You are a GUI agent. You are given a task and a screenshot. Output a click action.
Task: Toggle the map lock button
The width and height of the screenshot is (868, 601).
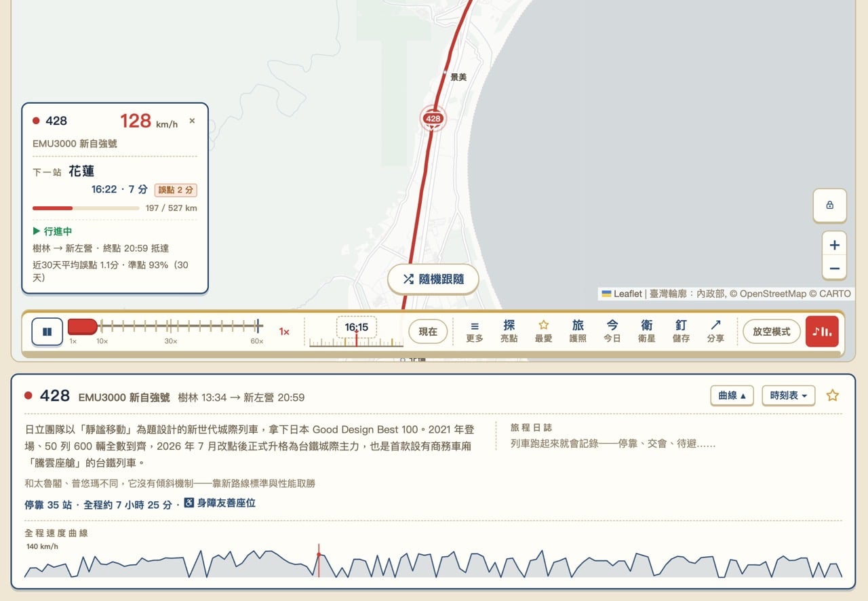(x=830, y=205)
